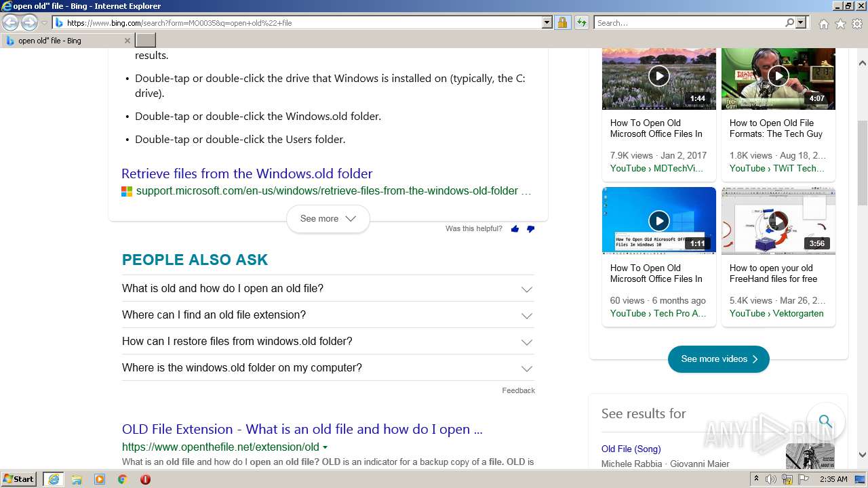Click the Microsoft logo next to support link

(127, 191)
